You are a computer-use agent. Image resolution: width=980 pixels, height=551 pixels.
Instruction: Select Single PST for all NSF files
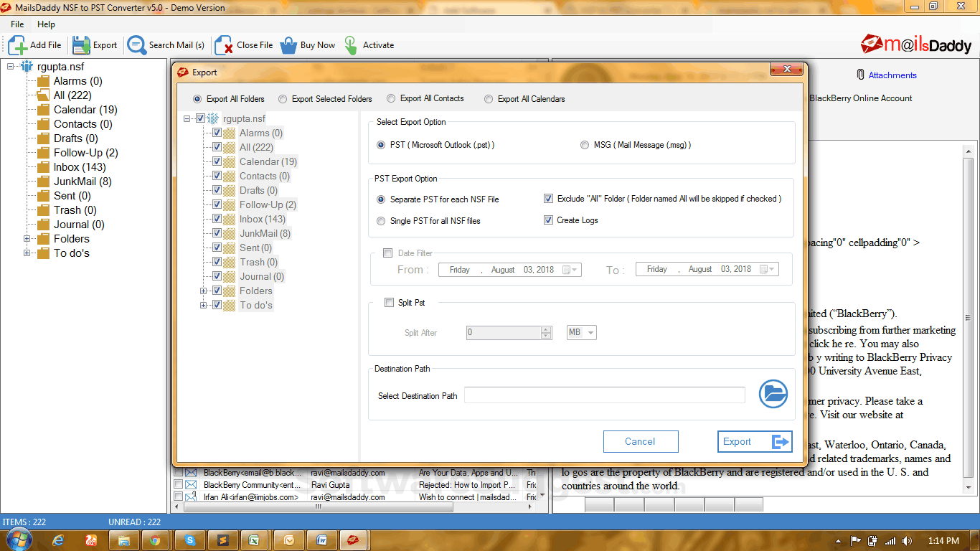381,221
